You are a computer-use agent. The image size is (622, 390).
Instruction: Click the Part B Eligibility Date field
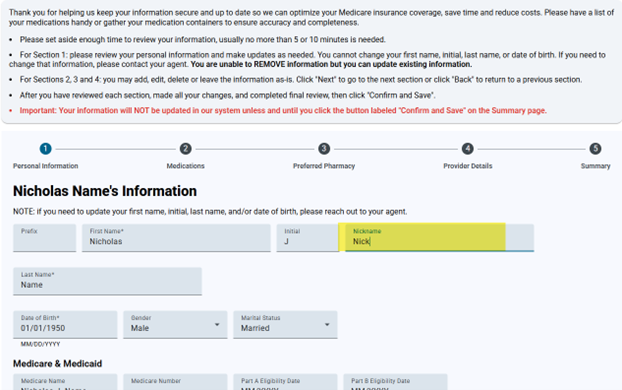[x=395, y=382]
